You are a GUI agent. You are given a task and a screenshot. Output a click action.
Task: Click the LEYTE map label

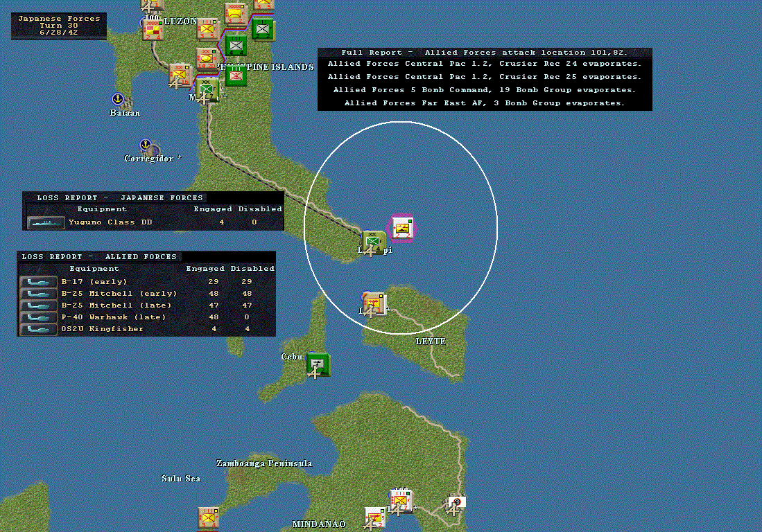click(431, 342)
